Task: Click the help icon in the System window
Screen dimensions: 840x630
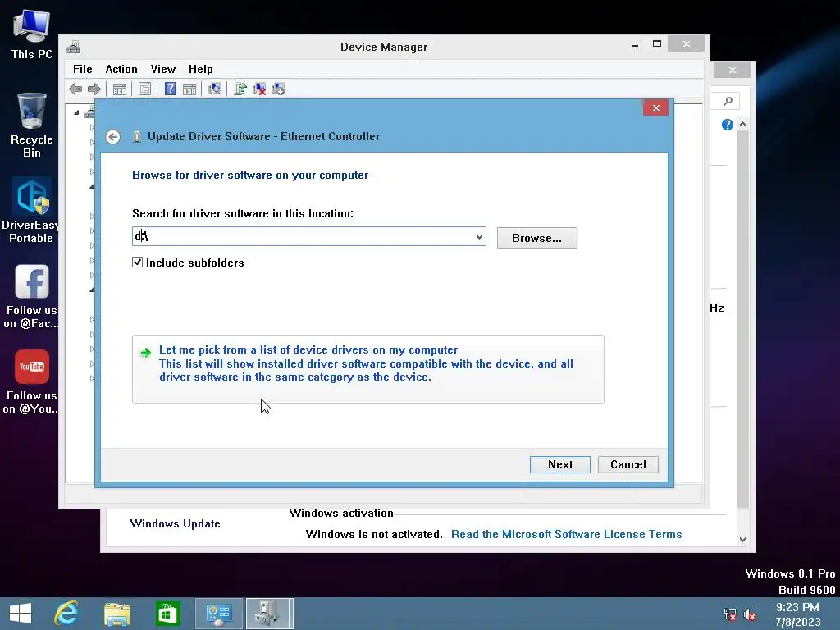Action: pyautogui.click(x=727, y=125)
